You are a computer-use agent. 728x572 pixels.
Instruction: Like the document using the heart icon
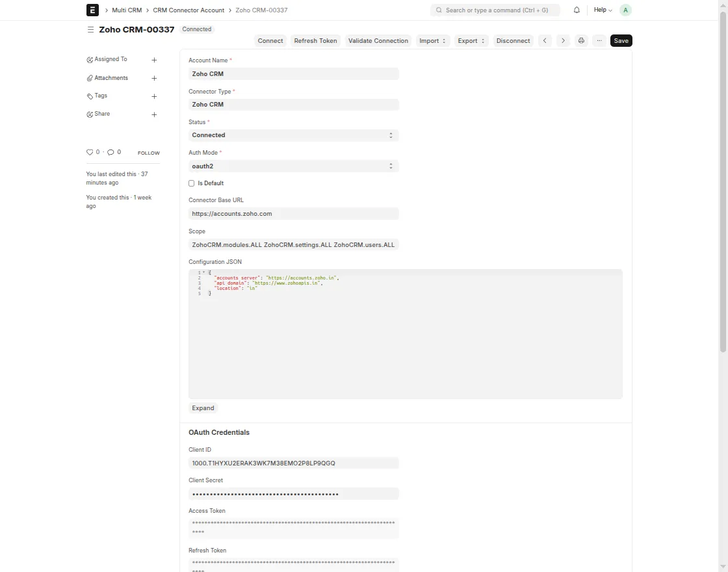89,152
